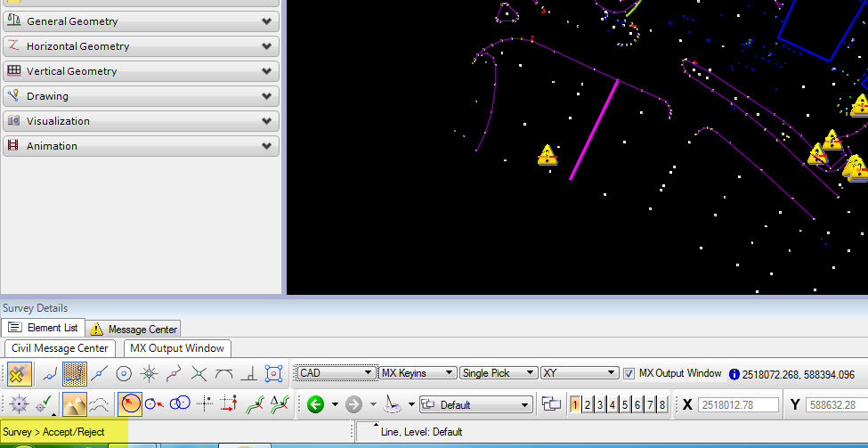Toggle view number 1
This screenshot has height=448, width=868.
click(575, 405)
